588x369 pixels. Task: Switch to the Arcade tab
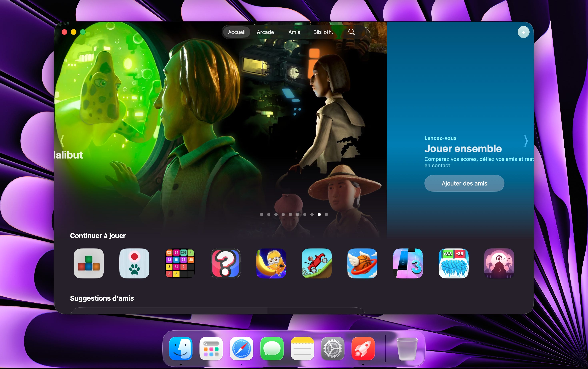(x=265, y=32)
